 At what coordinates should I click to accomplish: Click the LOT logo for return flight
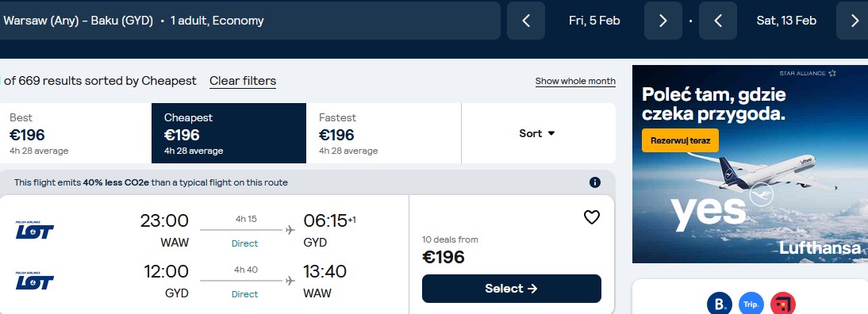[x=34, y=280]
